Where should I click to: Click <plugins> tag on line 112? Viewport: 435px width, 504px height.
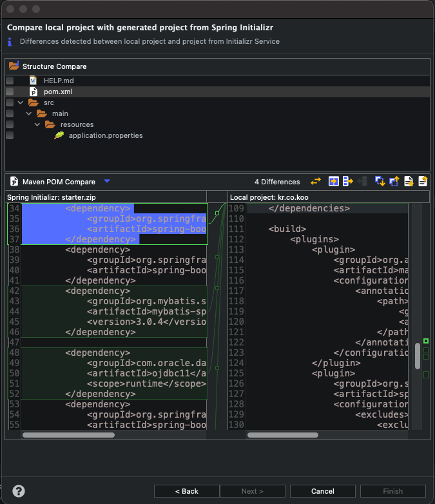(314, 239)
